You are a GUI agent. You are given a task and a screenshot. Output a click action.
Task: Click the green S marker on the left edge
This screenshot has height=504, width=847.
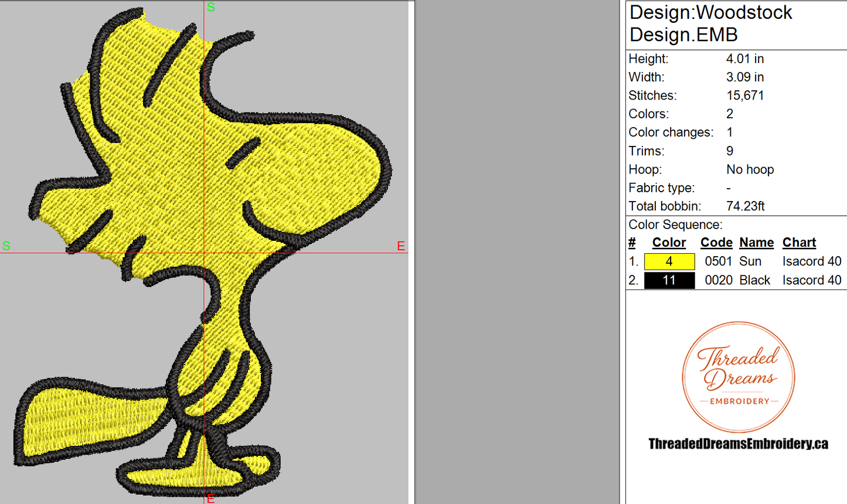pyautogui.click(x=6, y=246)
